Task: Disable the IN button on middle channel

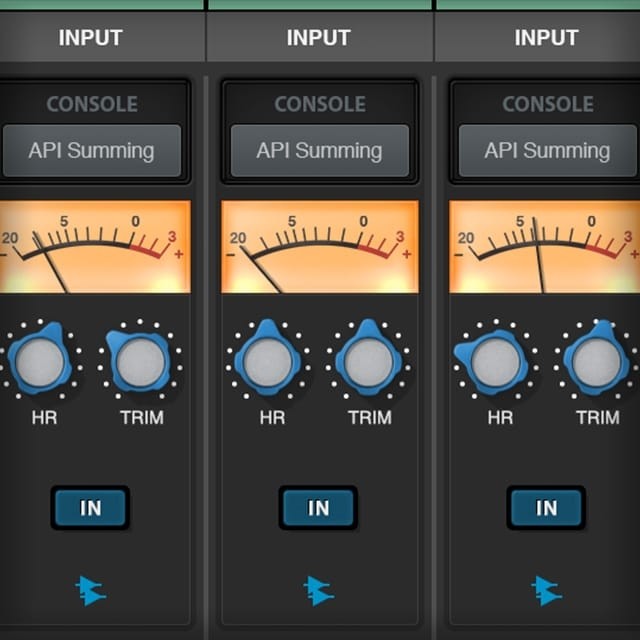Action: pos(318,508)
